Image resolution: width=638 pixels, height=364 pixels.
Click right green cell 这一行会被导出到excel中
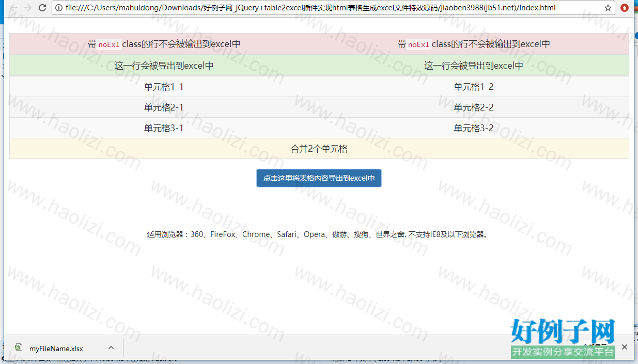pyautogui.click(x=474, y=66)
